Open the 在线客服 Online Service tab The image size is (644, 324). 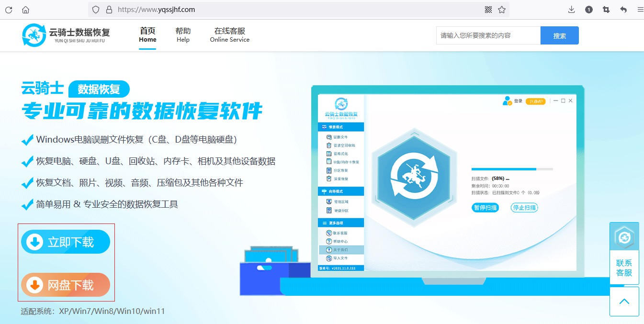pyautogui.click(x=230, y=35)
